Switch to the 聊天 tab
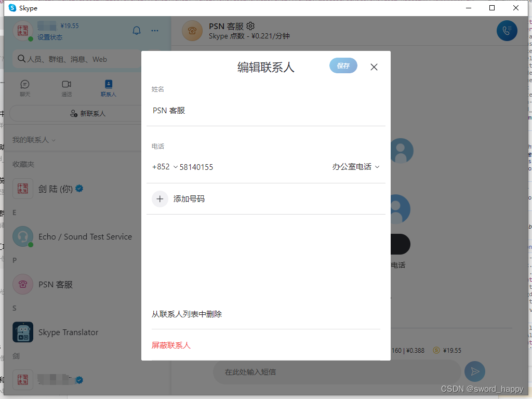Screen dimensions: 532x399 click(25, 88)
